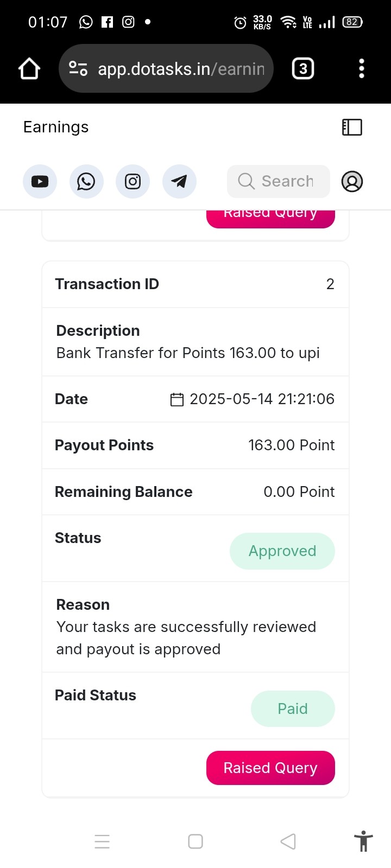Open the YouTube channel icon
The height and width of the screenshot is (868, 391).
(40, 181)
